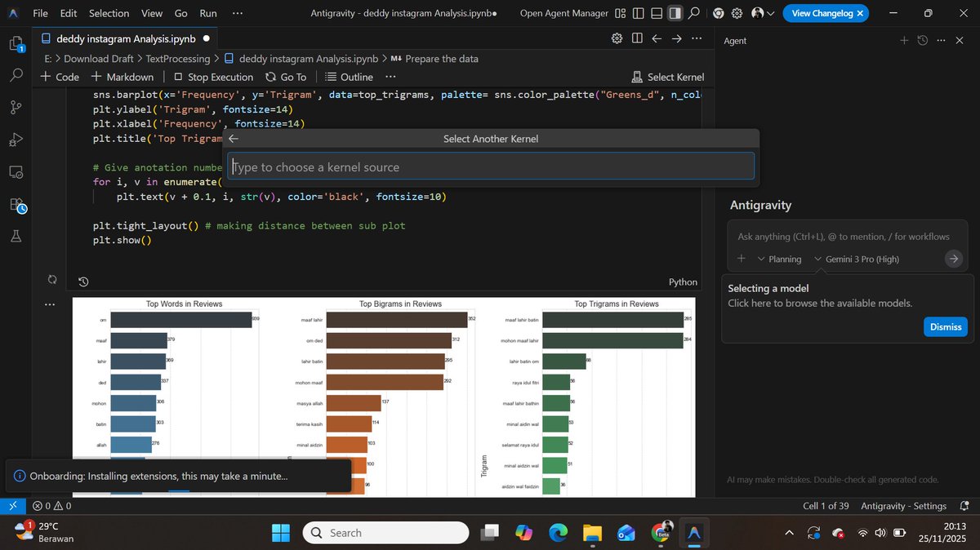
Task: Open the Run and Debug view
Action: (16, 140)
